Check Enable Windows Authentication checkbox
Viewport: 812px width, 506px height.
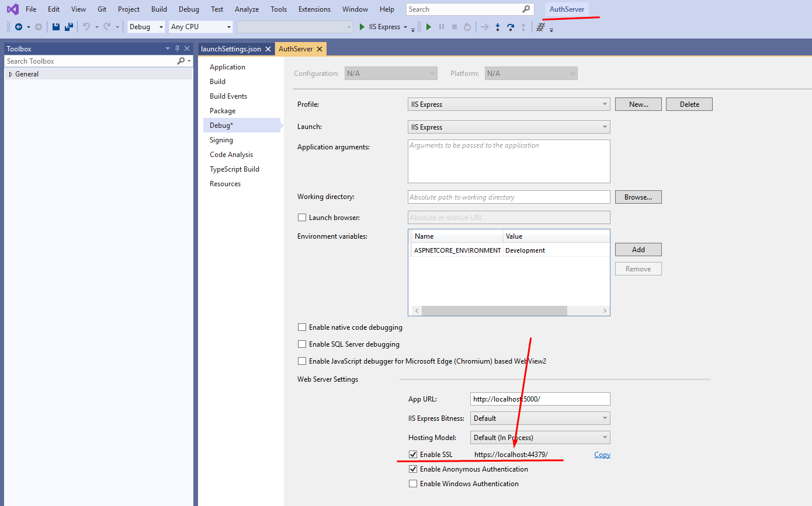click(x=413, y=484)
